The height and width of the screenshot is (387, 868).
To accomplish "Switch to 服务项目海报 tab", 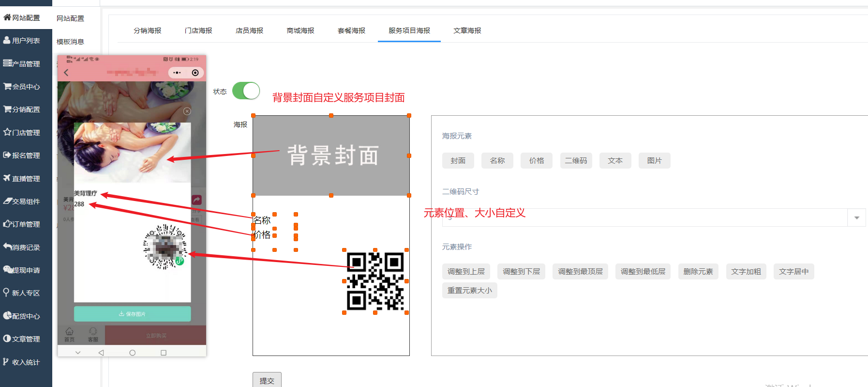I will (409, 31).
